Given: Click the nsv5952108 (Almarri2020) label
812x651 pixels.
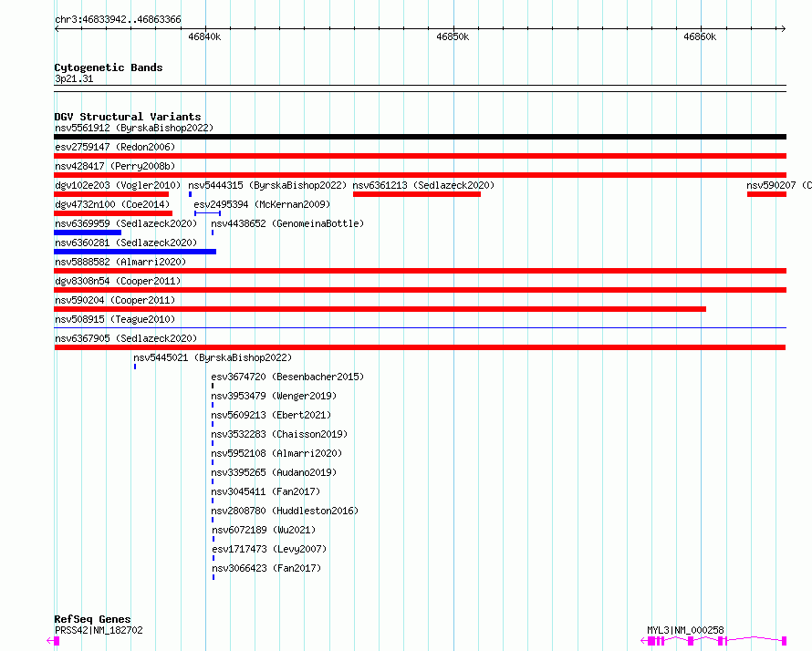Looking at the screenshot, I should click(x=276, y=453).
